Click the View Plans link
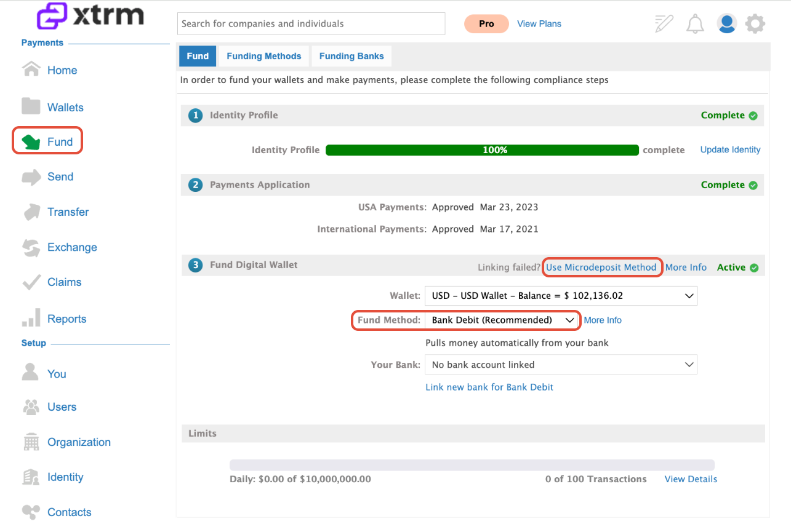The width and height of the screenshot is (791, 532). point(539,24)
